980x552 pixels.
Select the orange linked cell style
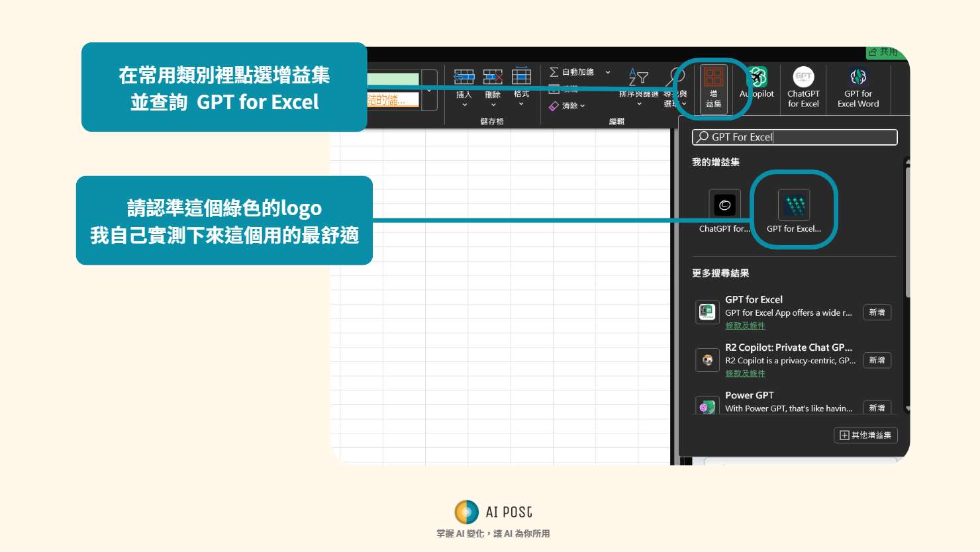(x=393, y=99)
